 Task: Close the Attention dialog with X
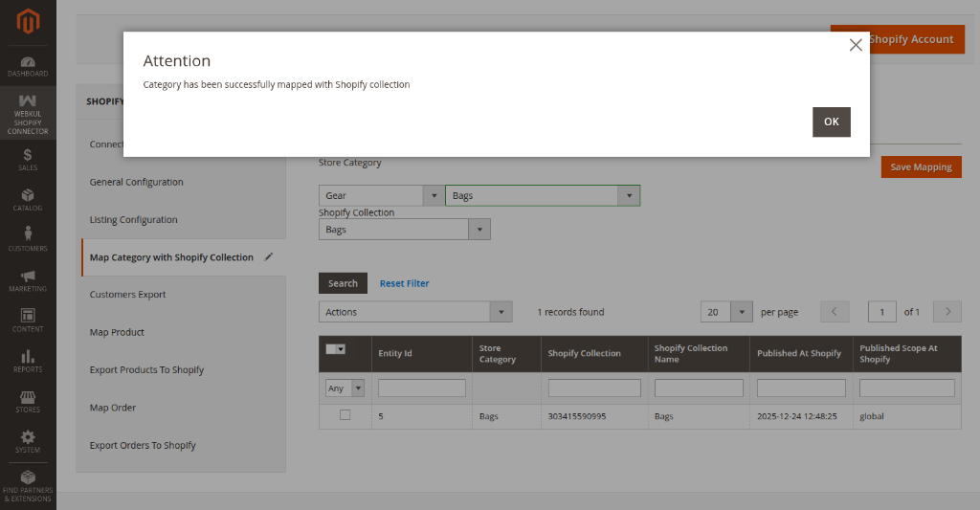click(x=856, y=45)
